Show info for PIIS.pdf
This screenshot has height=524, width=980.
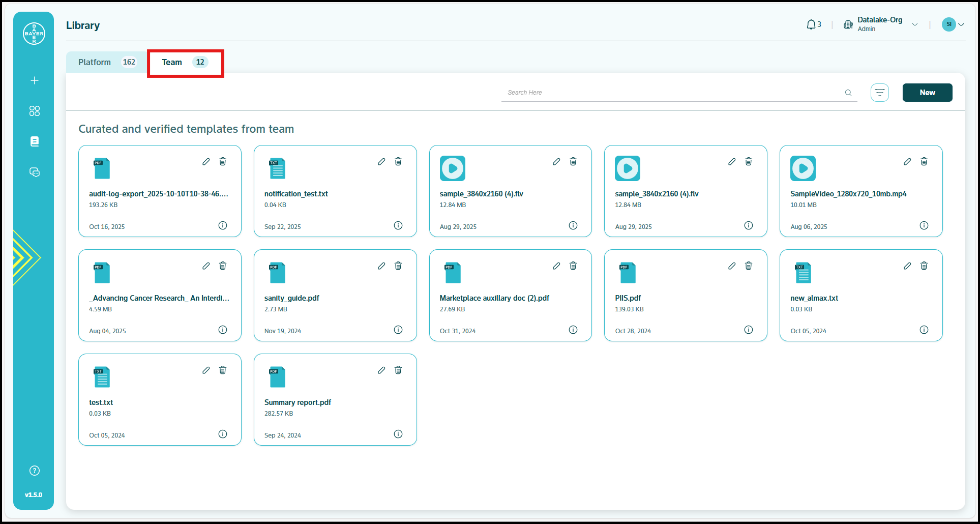point(748,330)
